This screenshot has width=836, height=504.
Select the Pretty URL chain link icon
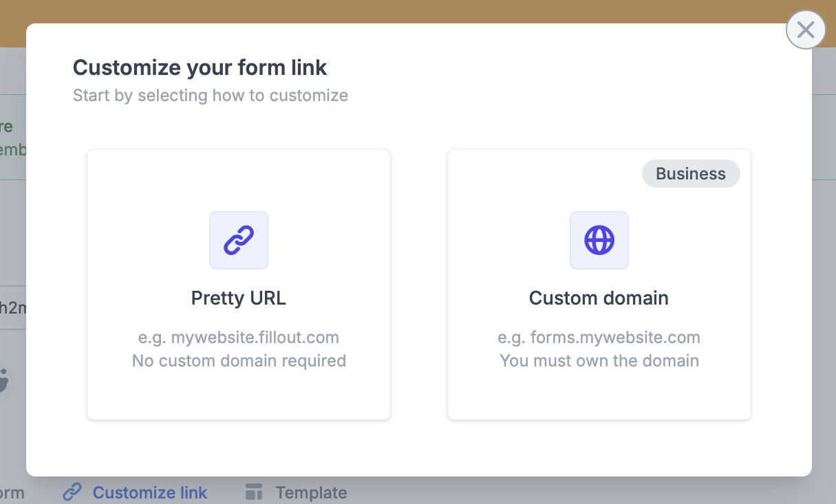coord(239,240)
